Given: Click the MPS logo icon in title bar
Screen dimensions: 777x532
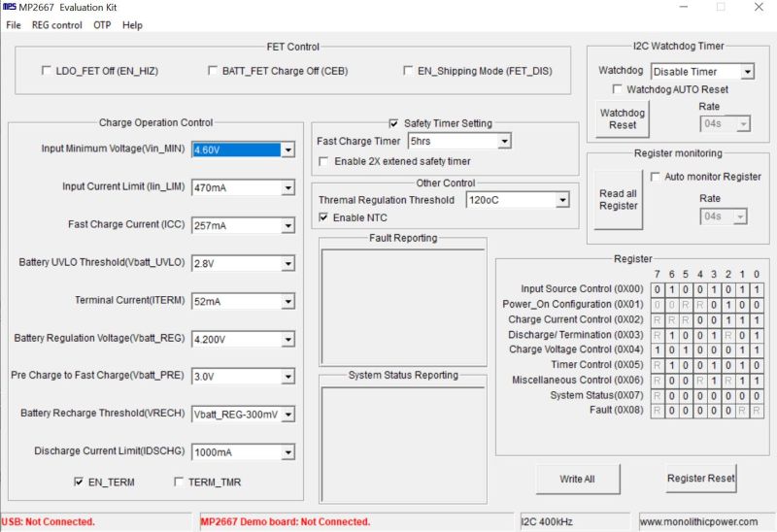Looking at the screenshot, I should (x=10, y=7).
